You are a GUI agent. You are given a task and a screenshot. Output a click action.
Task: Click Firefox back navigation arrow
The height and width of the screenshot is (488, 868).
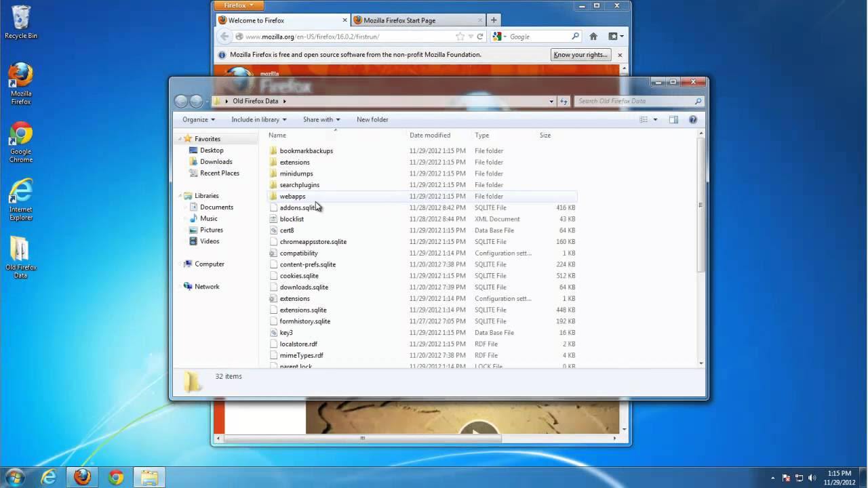225,37
